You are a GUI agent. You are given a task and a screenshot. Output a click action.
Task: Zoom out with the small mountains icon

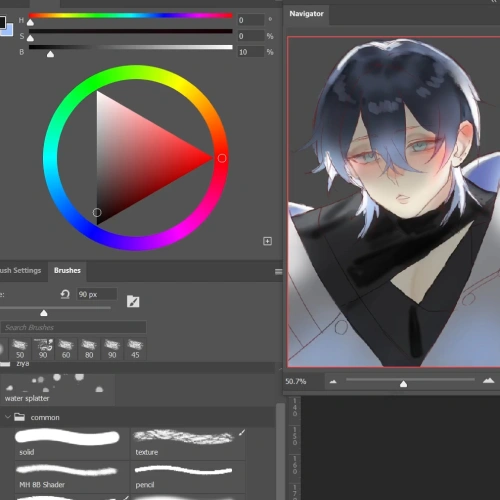[333, 382]
